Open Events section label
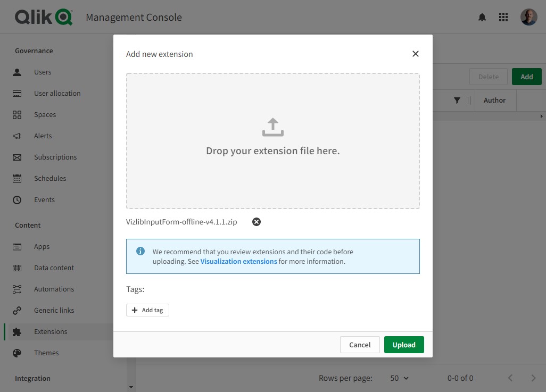This screenshot has height=392, width=546. coord(44,200)
